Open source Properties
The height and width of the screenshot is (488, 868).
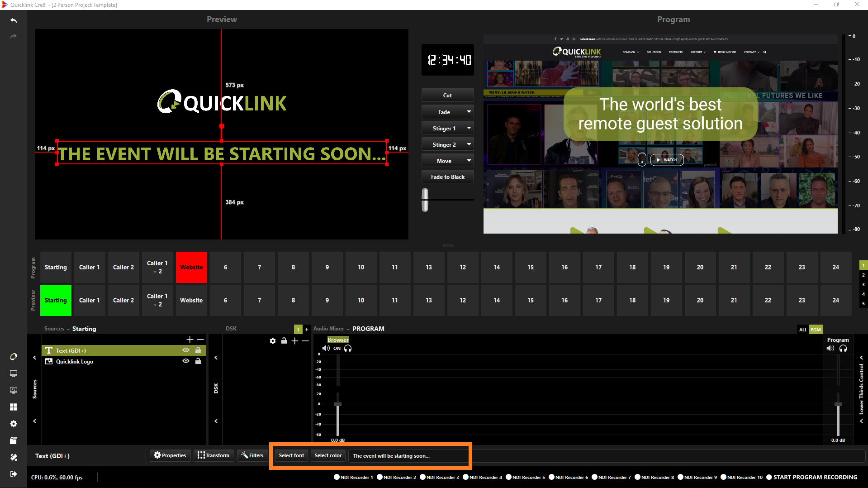point(170,455)
